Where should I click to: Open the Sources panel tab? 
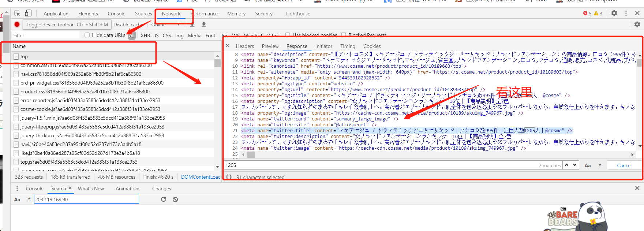click(143, 14)
